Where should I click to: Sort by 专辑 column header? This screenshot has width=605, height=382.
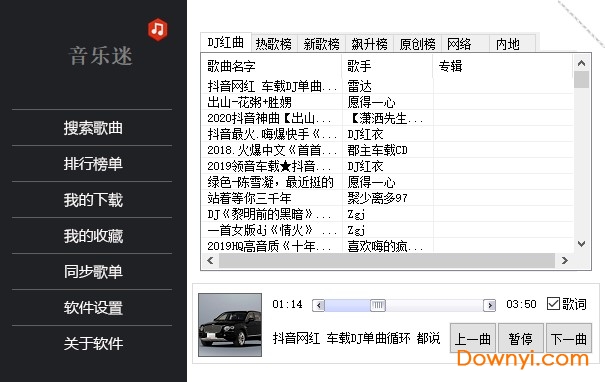(x=503, y=66)
